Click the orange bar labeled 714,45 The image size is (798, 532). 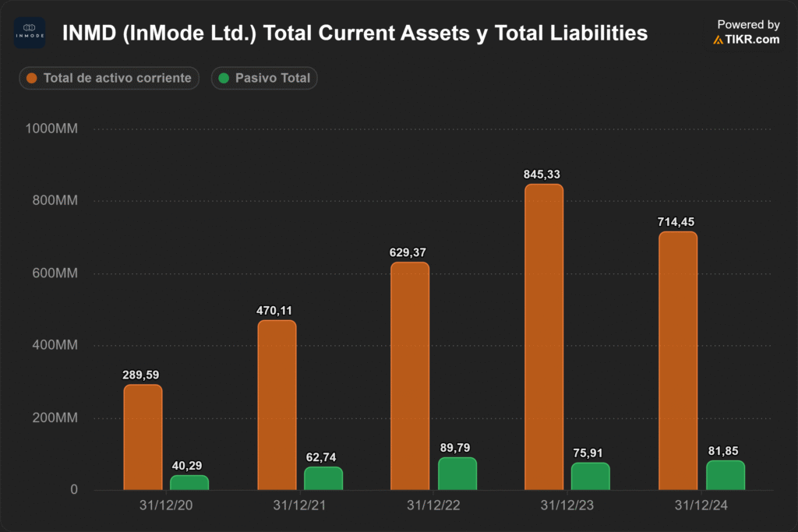click(678, 361)
